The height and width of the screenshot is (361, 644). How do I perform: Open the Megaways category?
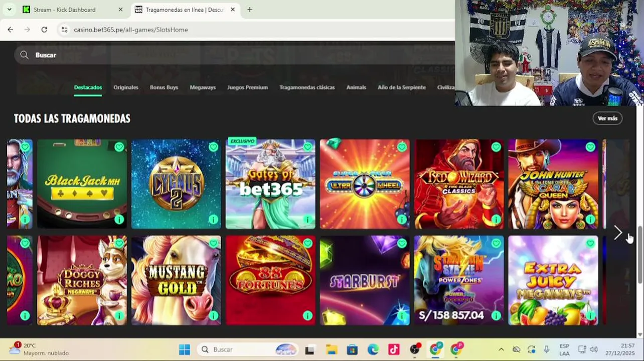203,87
